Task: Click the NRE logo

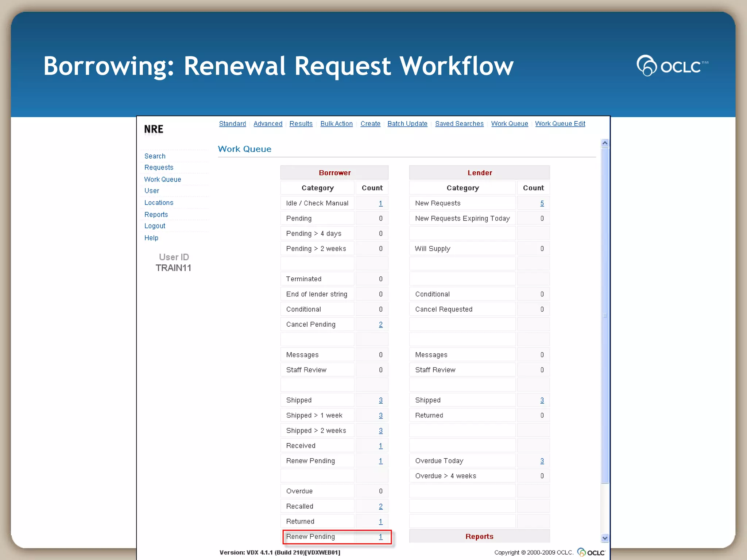Action: pyautogui.click(x=154, y=129)
